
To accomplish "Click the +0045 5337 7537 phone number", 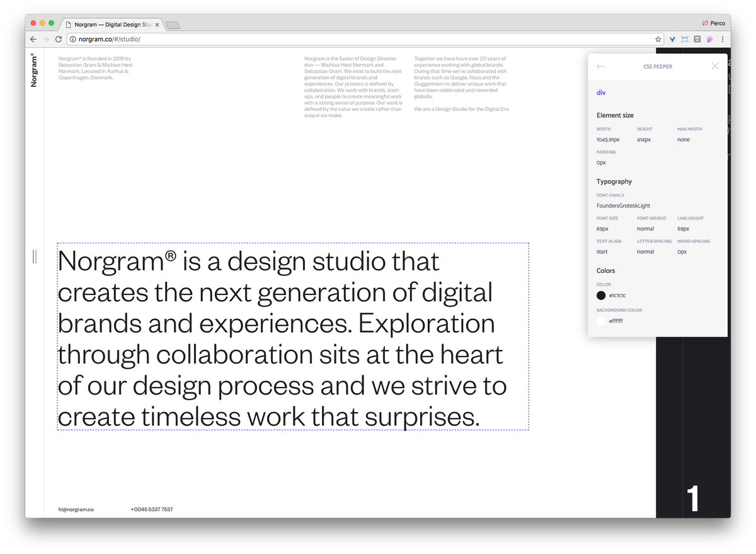I will tap(152, 509).
